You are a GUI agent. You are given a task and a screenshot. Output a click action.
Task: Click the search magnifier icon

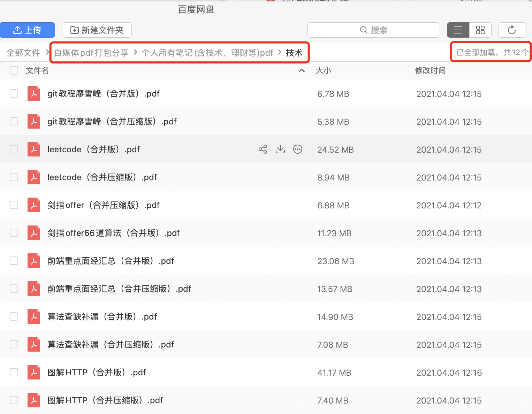pos(364,30)
